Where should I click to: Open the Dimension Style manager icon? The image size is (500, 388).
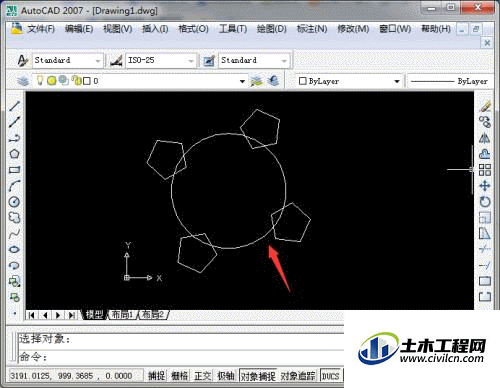pos(116,60)
